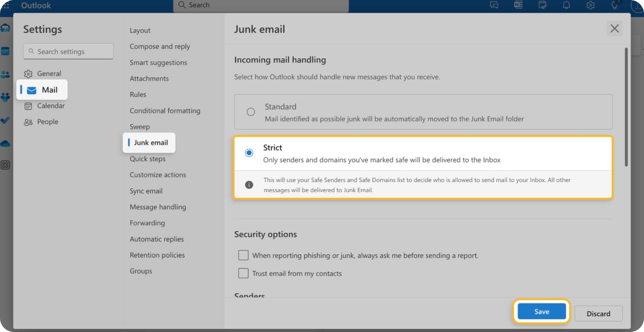Open the app launcher grid icon
The height and width of the screenshot is (332, 644).
click(x=6, y=165)
